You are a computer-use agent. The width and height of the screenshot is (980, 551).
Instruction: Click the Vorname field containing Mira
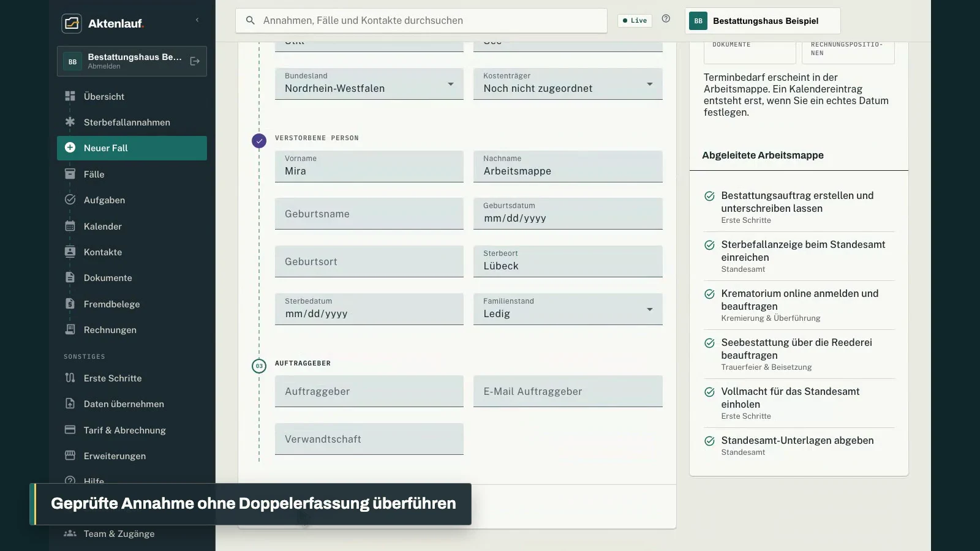[x=369, y=166]
